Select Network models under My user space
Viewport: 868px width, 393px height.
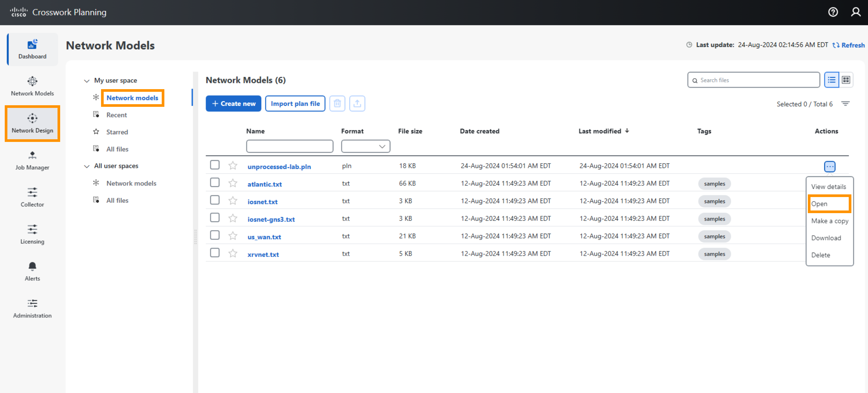(132, 98)
